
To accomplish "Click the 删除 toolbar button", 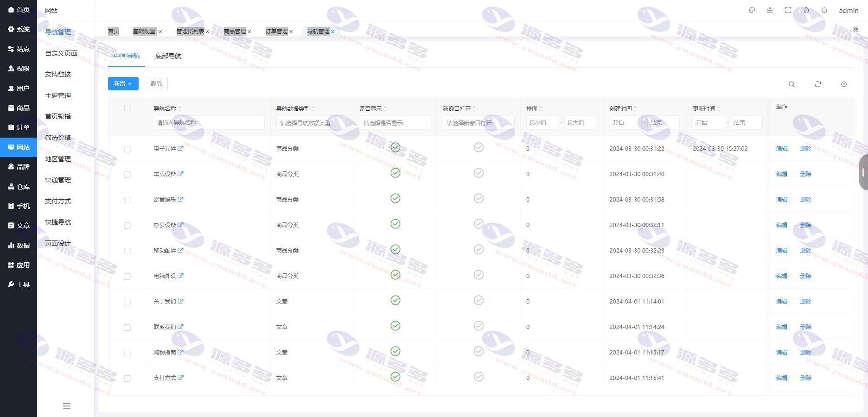I will click(156, 84).
